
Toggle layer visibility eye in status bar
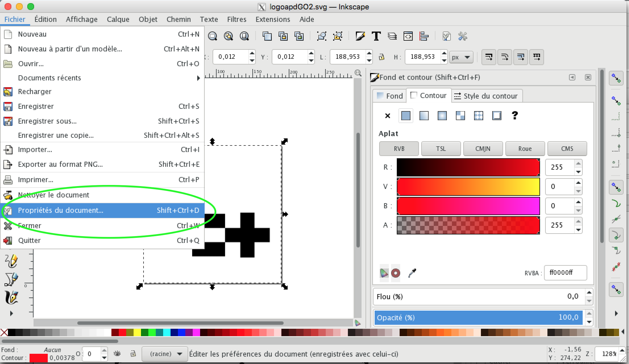117,354
